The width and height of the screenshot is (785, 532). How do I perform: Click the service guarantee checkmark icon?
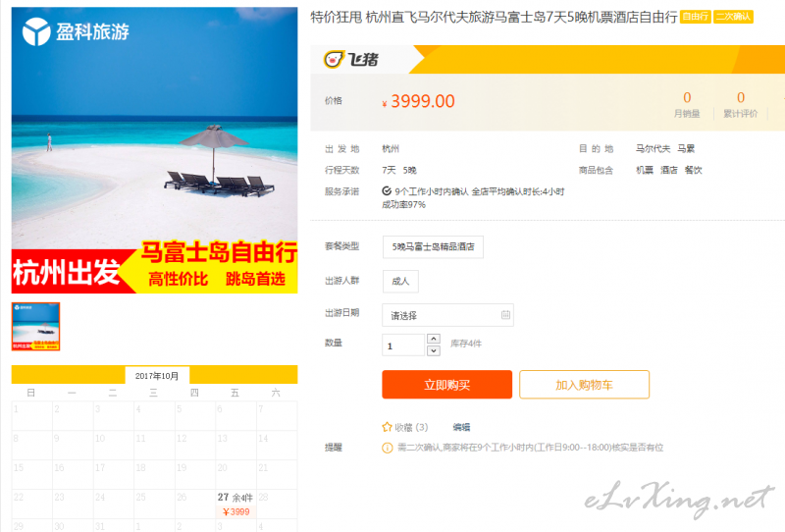coord(387,190)
